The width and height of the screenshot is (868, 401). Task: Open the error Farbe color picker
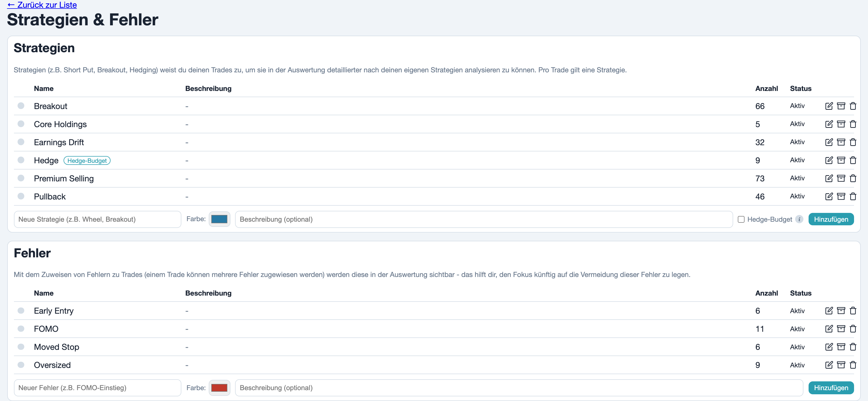coord(219,388)
